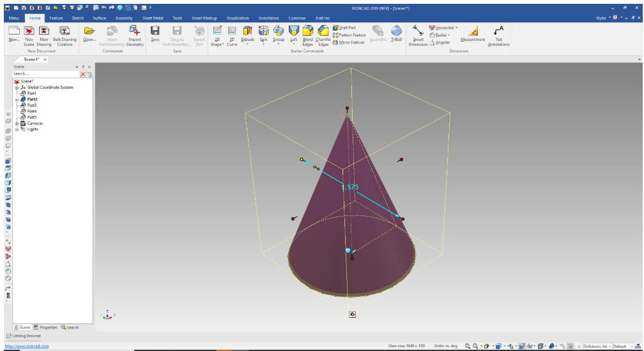The image size is (644, 351).
Task: Open the www.ironcad.com link
Action: [27, 347]
